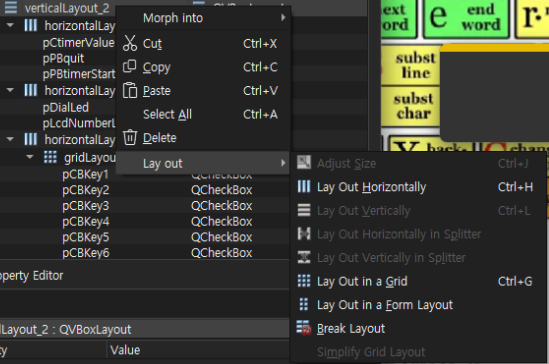Select pPBquit in the object tree
Image resolution: width=549 pixels, height=364 pixels.
63,58
